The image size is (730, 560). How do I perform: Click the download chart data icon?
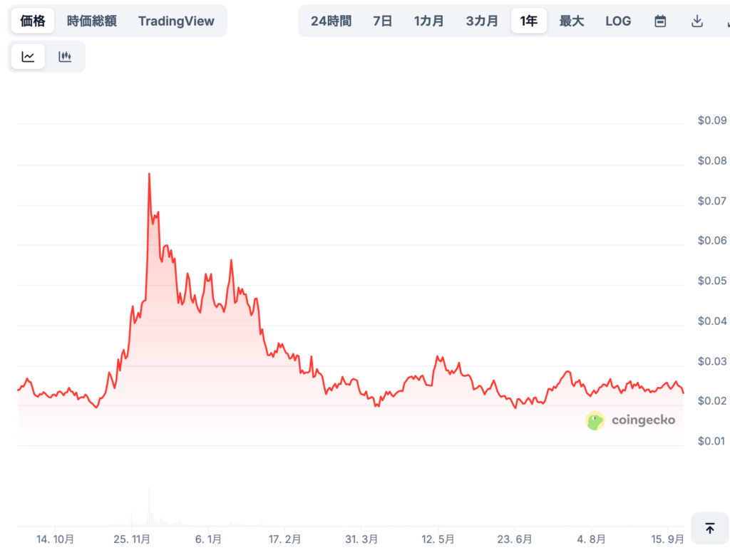[x=697, y=21]
